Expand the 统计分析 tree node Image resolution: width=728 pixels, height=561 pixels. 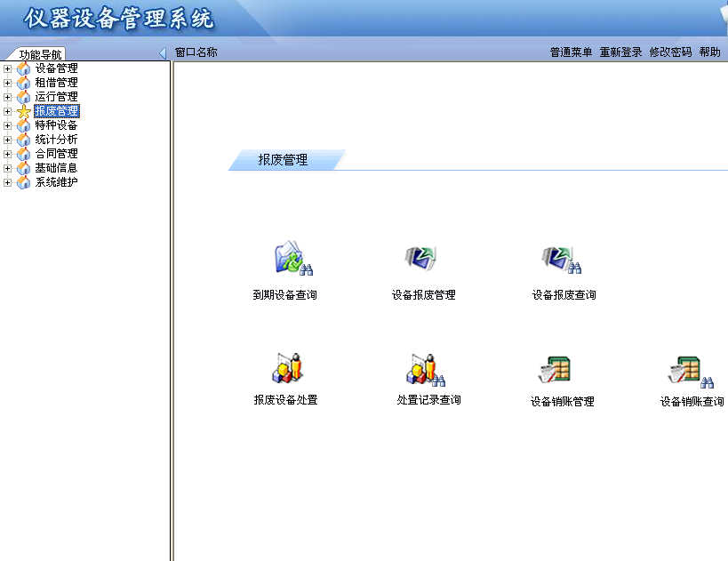pyautogui.click(x=7, y=140)
